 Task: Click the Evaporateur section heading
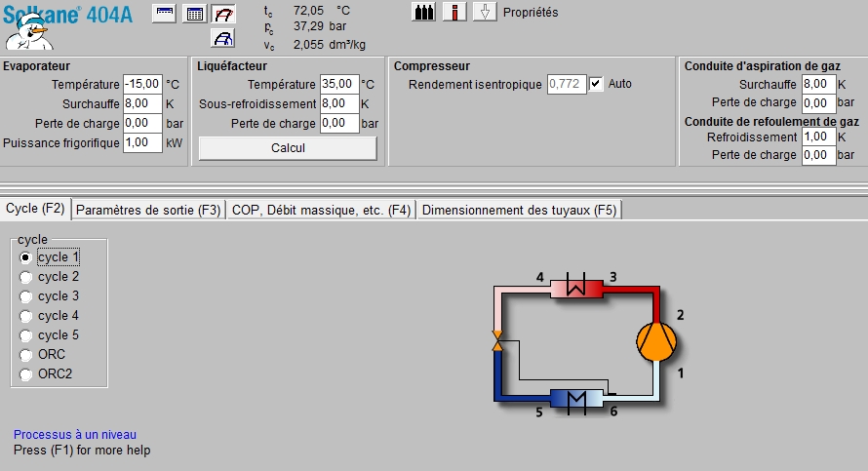(36, 66)
